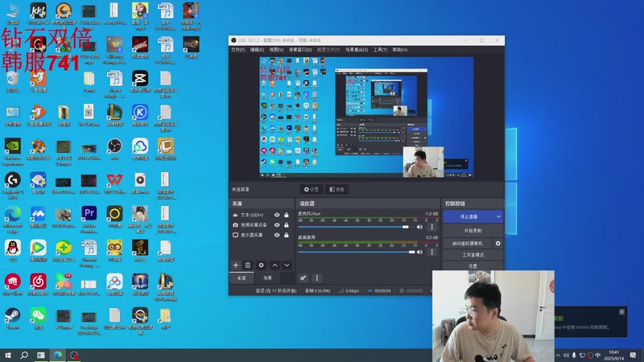
Task: Open the 场景集合(S) menu in OBS
Action: point(357,50)
